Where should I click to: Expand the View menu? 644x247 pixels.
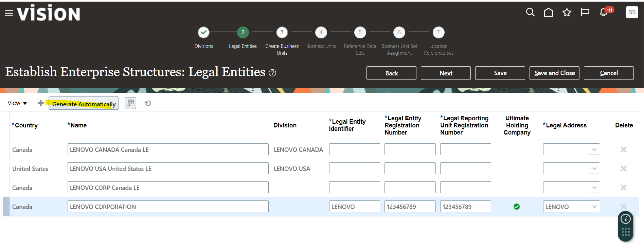click(17, 103)
